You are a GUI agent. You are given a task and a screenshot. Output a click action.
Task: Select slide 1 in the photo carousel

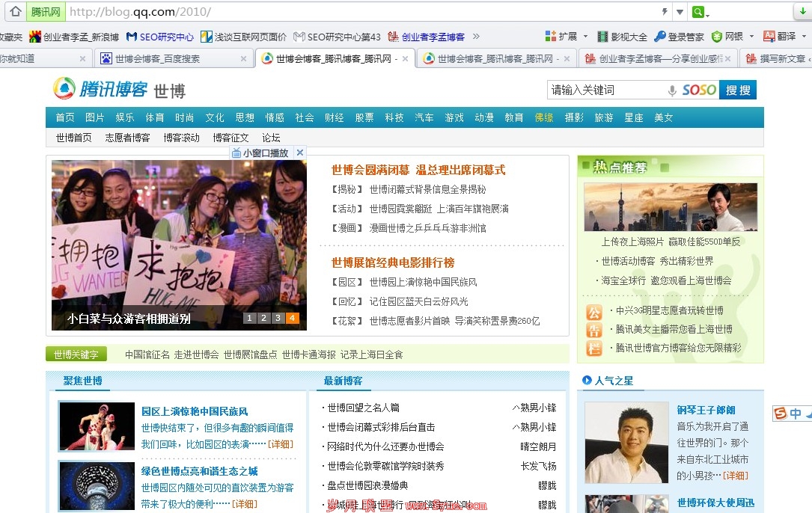(x=249, y=318)
